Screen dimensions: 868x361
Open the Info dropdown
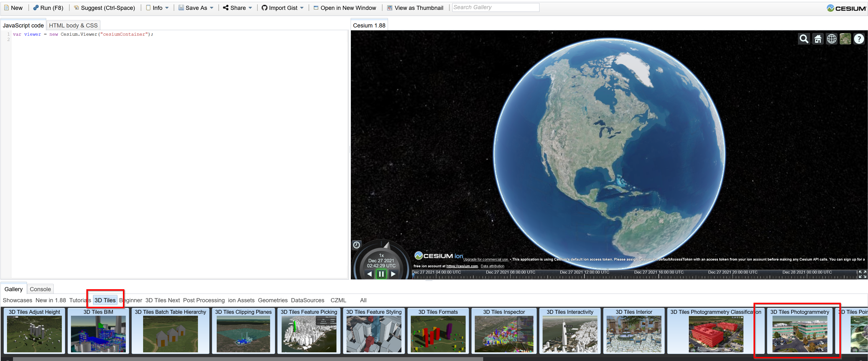(x=157, y=8)
